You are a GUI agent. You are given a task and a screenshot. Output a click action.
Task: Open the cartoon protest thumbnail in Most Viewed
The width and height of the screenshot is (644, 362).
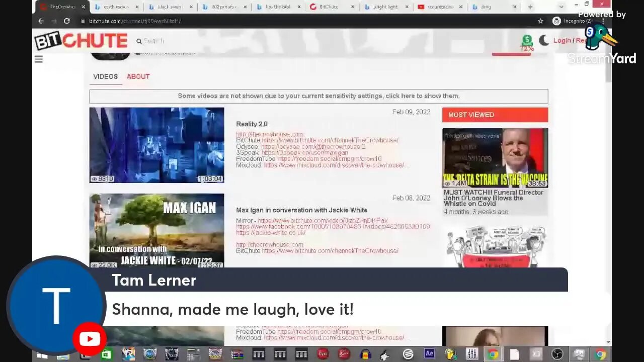click(495, 246)
